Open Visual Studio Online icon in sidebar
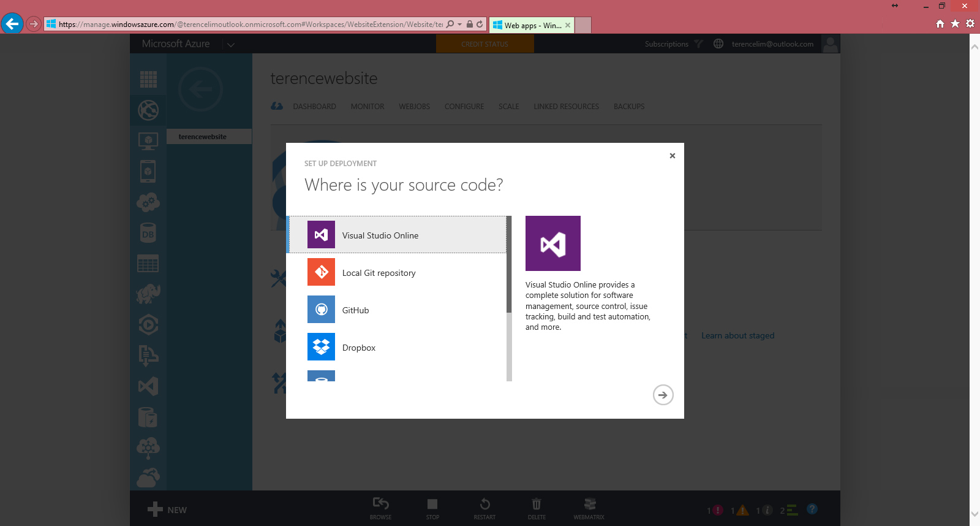This screenshot has height=526, width=980. 148,386
